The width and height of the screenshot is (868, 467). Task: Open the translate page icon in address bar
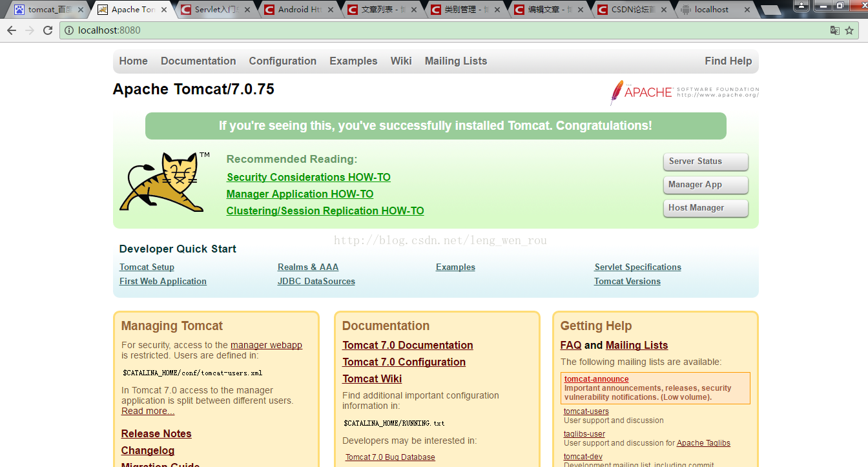[x=834, y=30]
